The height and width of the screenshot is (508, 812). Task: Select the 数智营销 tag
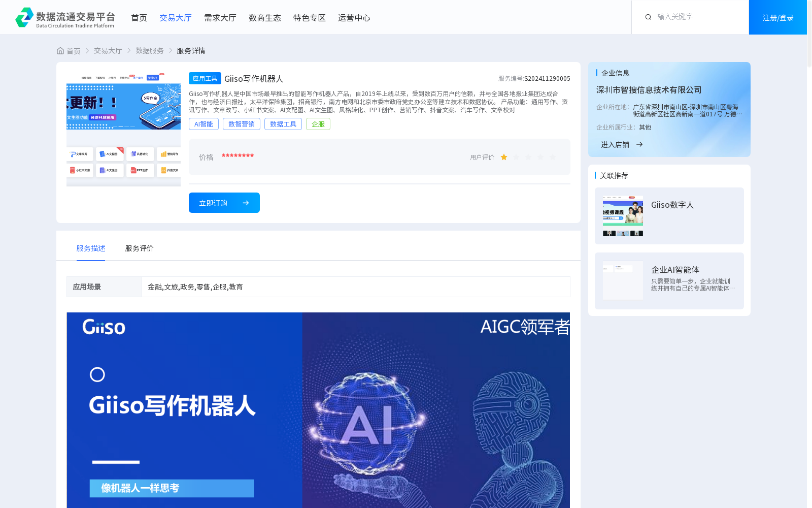click(x=242, y=124)
